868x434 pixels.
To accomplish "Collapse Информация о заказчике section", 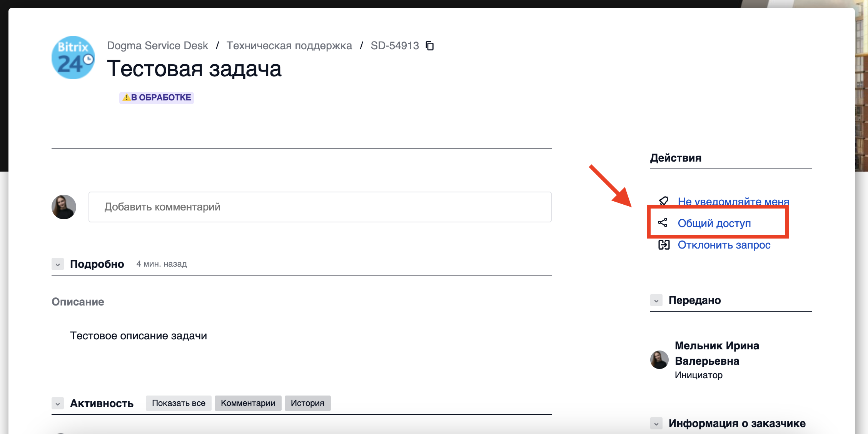I will point(656,424).
